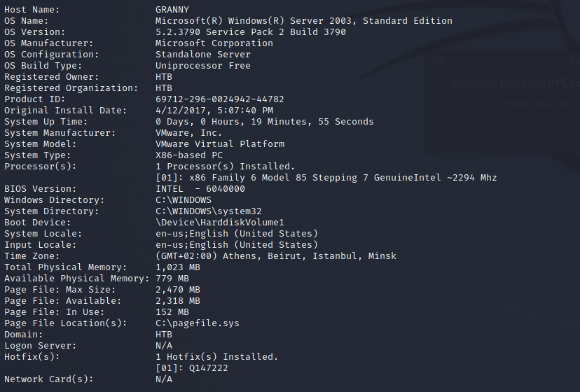Image resolution: width=580 pixels, height=392 pixels.
Task: Click the OS Version build text
Action: coord(250,32)
